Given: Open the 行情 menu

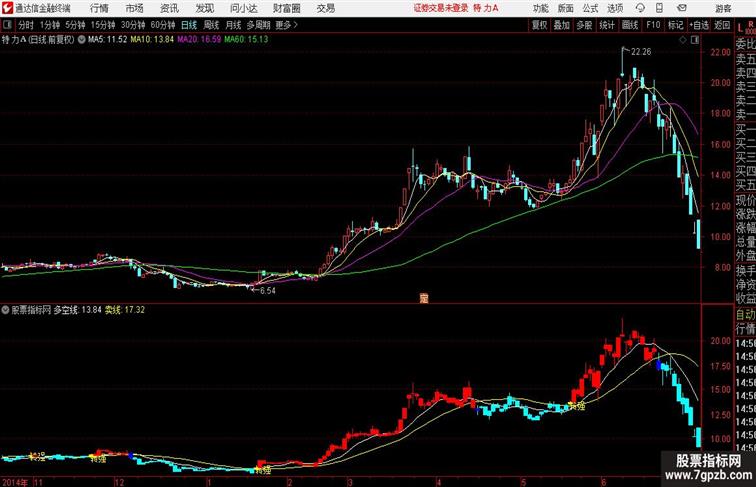Looking at the screenshot, I should (x=99, y=8).
